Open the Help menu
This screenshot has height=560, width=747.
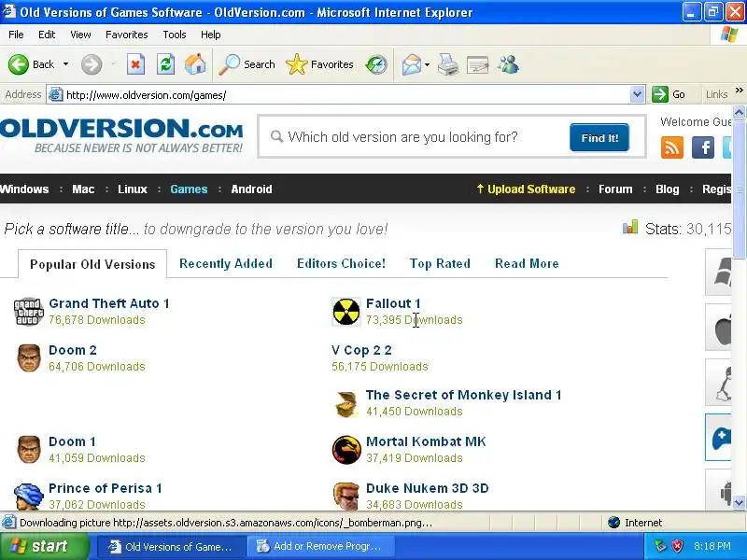[x=211, y=35]
